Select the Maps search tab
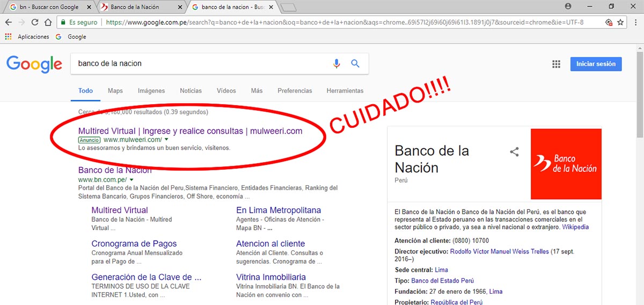The width and height of the screenshot is (644, 305). [x=115, y=91]
